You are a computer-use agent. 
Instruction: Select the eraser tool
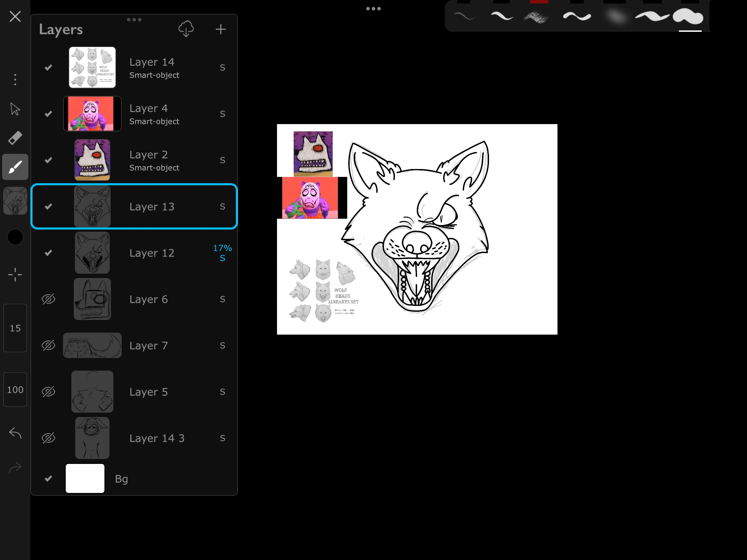click(15, 138)
